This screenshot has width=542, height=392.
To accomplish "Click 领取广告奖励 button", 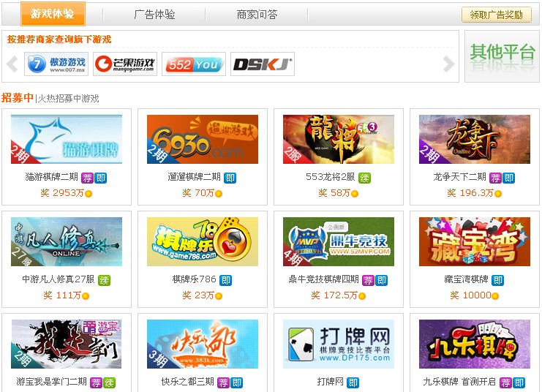I will pyautogui.click(x=497, y=15).
